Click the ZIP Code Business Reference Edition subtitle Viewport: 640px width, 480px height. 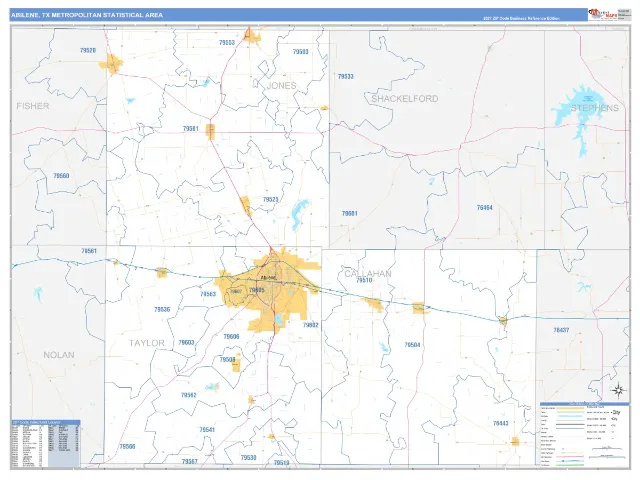point(521,18)
